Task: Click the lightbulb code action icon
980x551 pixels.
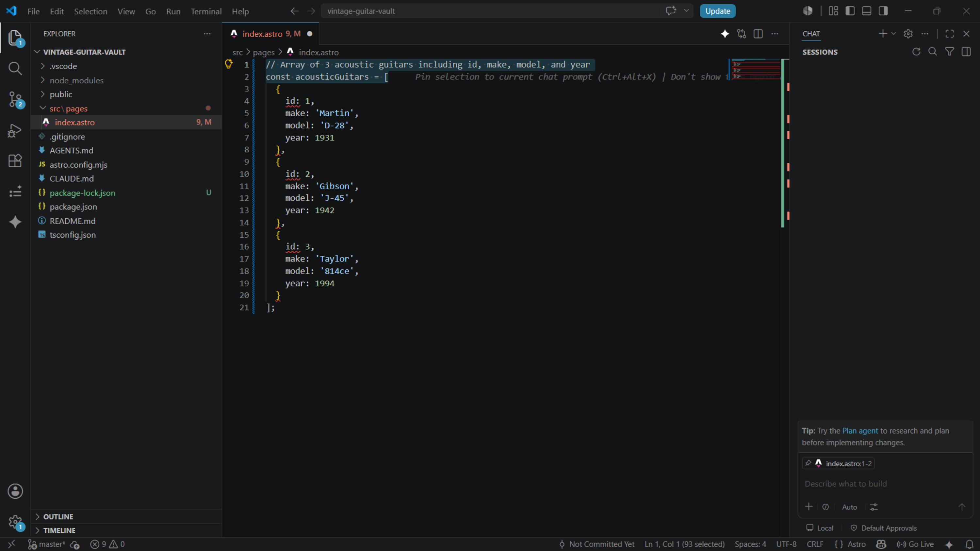Action: (x=229, y=64)
